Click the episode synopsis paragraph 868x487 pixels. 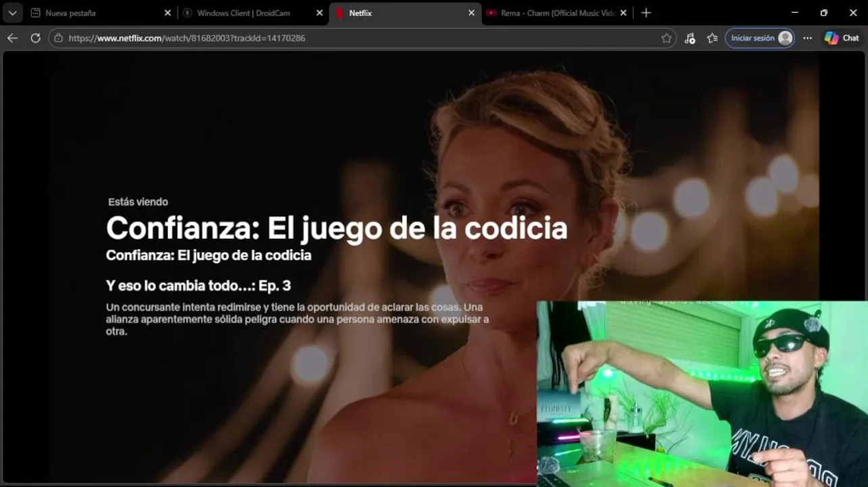pos(297,319)
